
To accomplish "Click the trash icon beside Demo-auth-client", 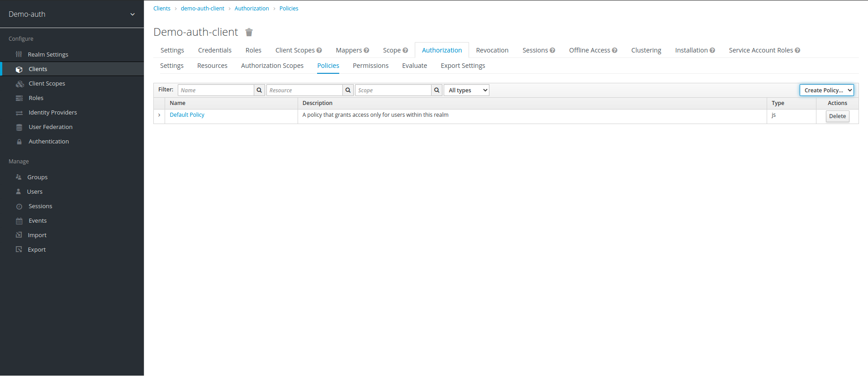I will 249,32.
